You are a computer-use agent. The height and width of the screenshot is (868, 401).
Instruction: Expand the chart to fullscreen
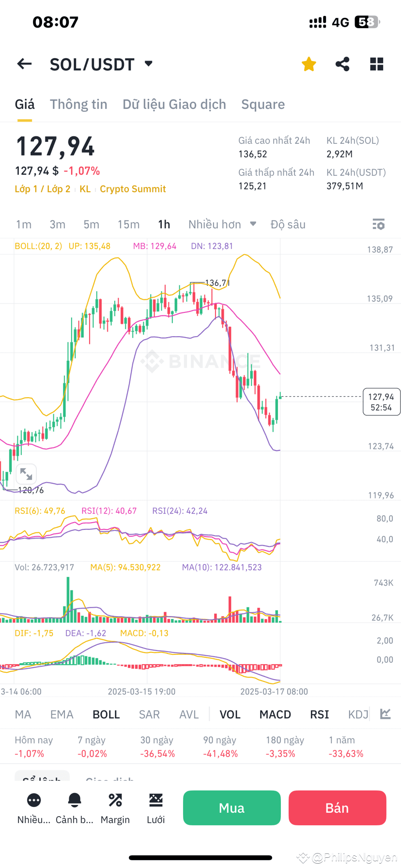tap(26, 474)
